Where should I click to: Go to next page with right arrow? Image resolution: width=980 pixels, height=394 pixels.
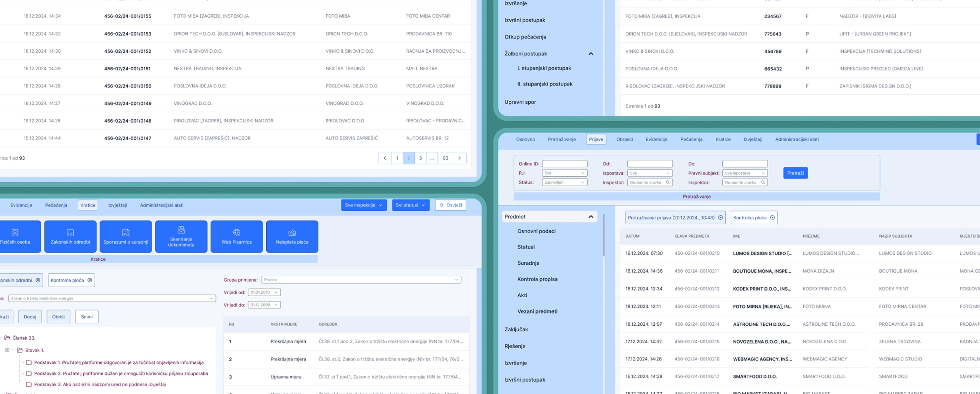click(460, 158)
